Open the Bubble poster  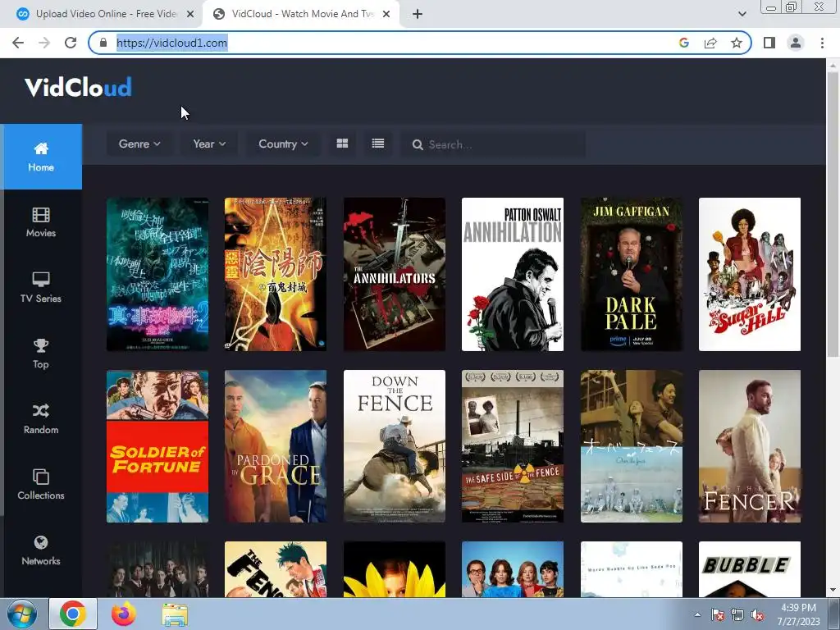[750, 569]
